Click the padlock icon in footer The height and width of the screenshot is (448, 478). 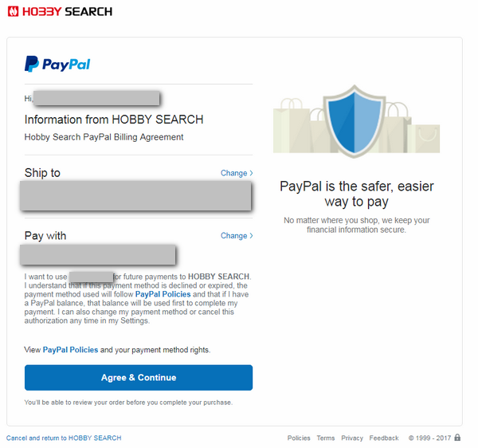457,438
